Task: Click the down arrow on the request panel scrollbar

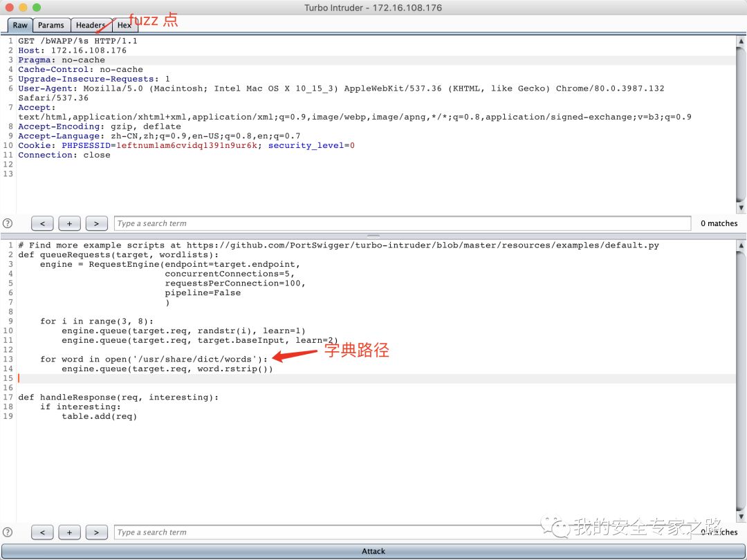Action: (x=741, y=207)
